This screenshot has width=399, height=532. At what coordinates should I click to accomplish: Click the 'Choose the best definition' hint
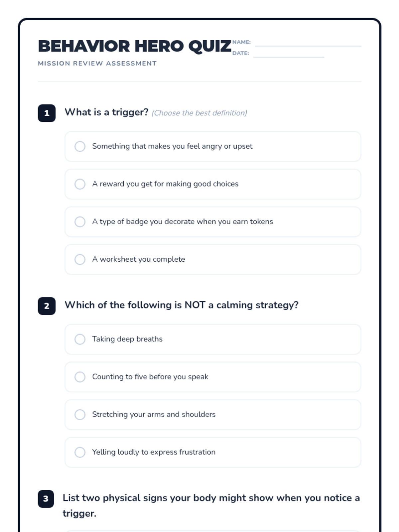click(x=199, y=113)
